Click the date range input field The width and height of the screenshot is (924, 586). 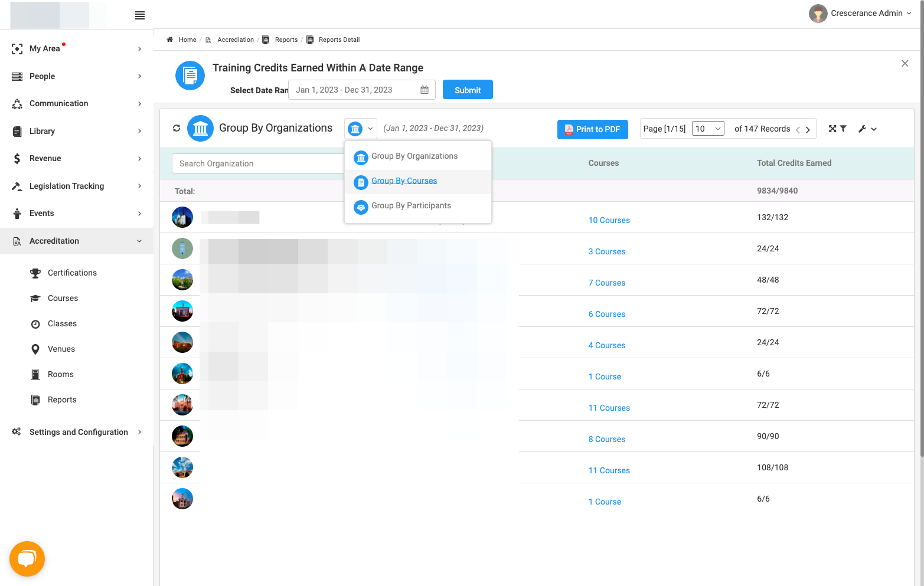pyautogui.click(x=361, y=90)
